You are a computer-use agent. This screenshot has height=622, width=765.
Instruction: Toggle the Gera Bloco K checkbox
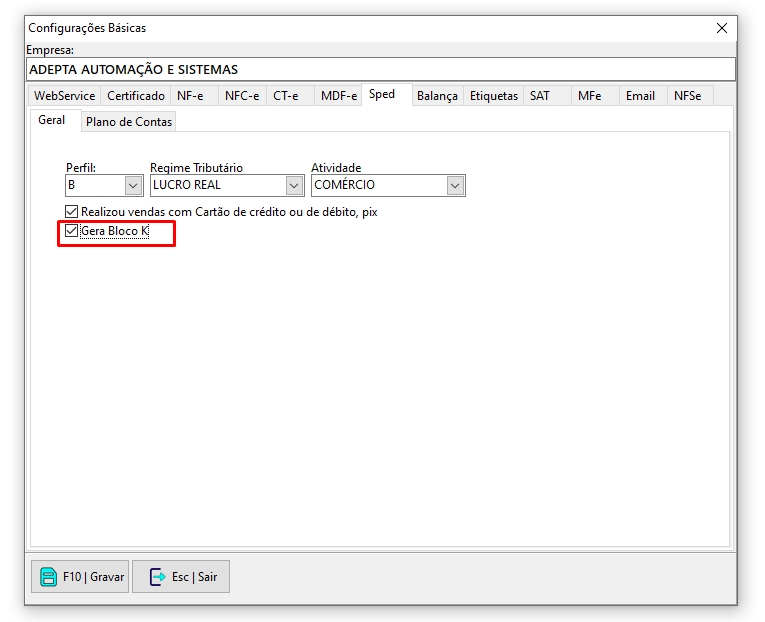pyautogui.click(x=71, y=231)
